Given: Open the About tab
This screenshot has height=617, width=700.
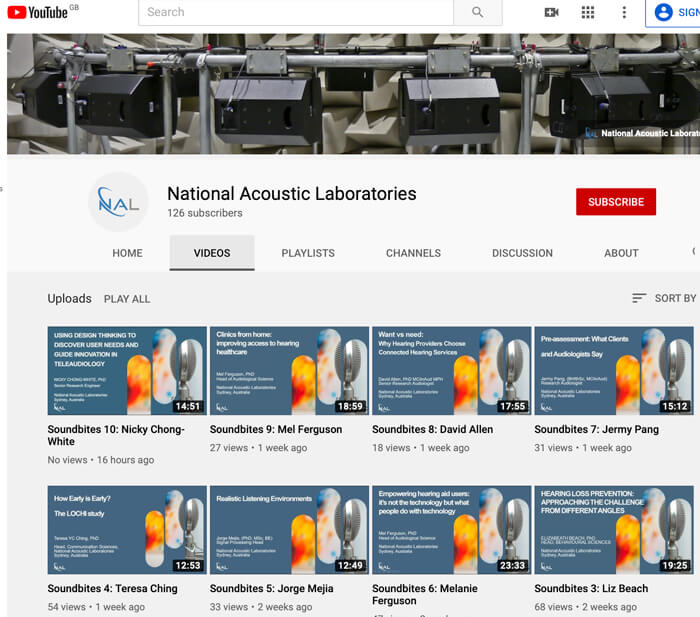Looking at the screenshot, I should click(x=621, y=253).
